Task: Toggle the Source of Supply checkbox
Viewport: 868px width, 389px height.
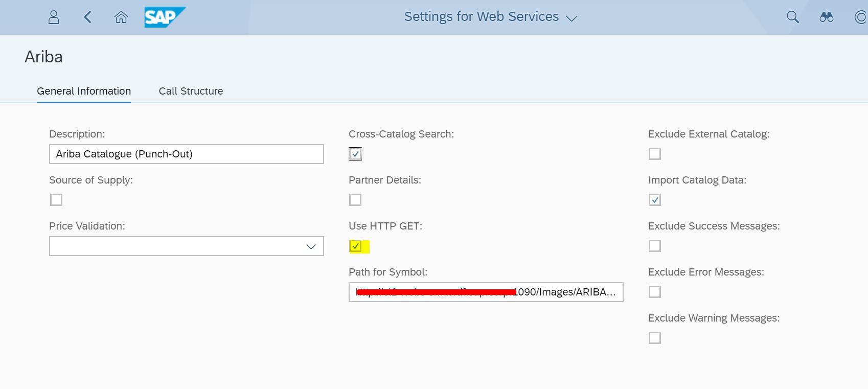Action: click(x=56, y=200)
